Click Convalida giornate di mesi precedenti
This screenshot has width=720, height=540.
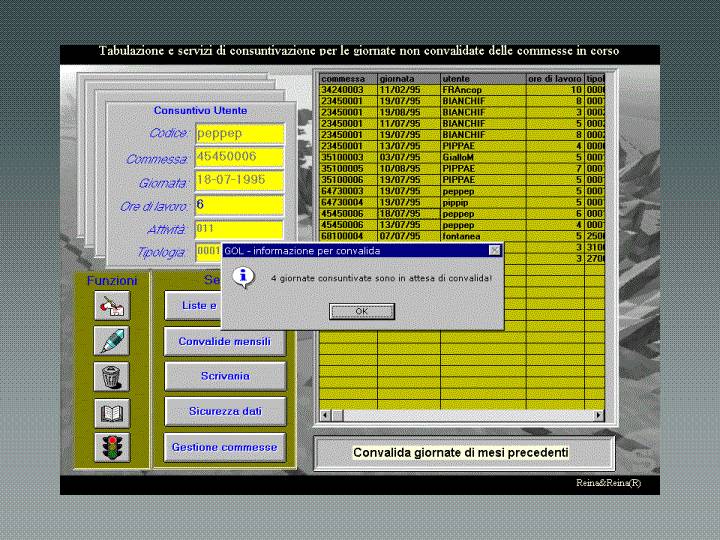460,453
